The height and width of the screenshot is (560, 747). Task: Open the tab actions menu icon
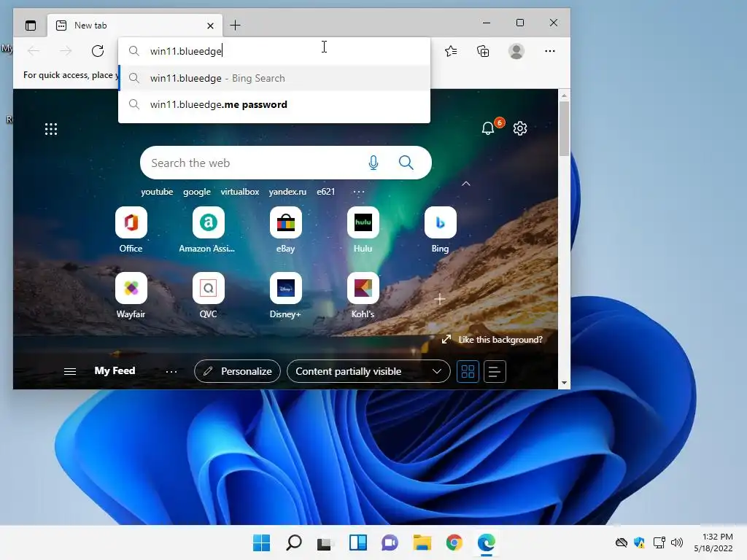[31, 26]
